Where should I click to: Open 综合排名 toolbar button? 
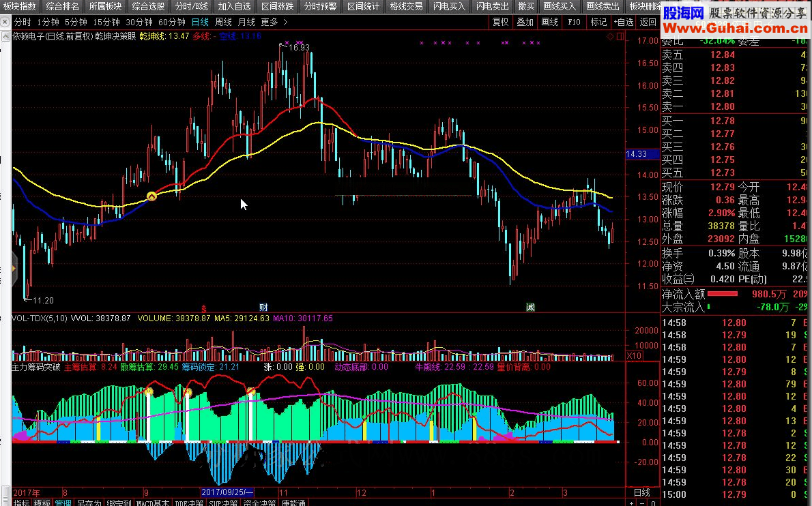63,6
